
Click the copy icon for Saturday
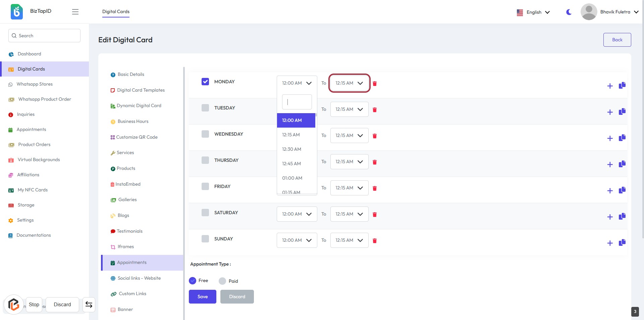coord(622,216)
